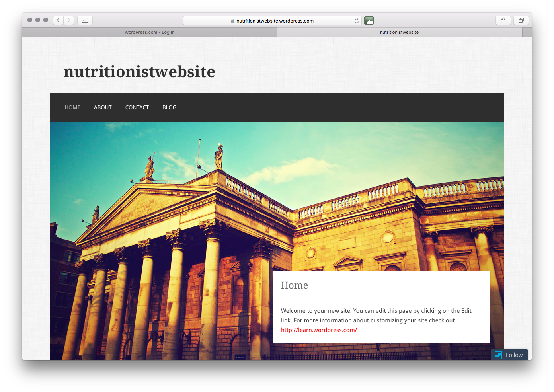The height and width of the screenshot is (392, 554).
Task: Open the learn.wordpress.com link
Action: pyautogui.click(x=319, y=330)
